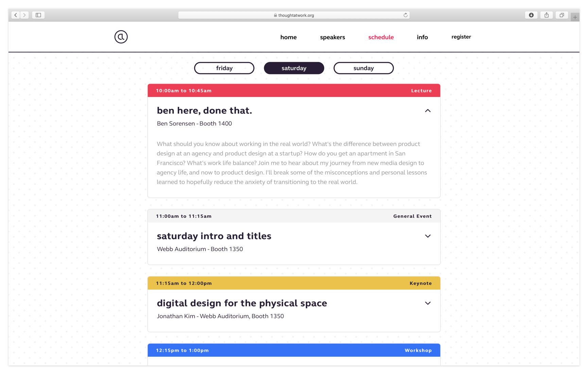Add a new tab with plus
The image size is (588, 374).
tap(575, 17)
